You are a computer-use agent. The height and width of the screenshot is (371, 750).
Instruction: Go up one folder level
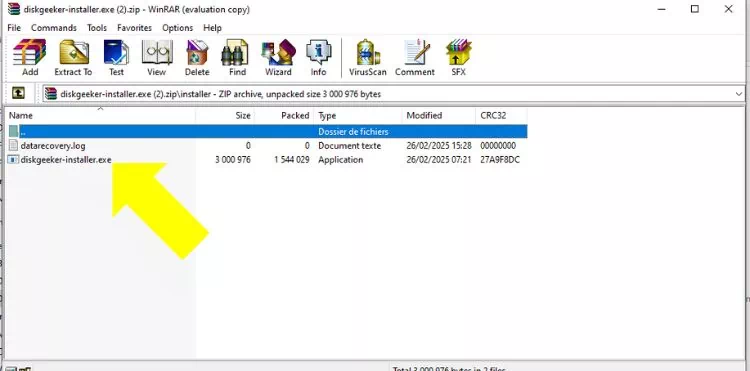click(18, 93)
